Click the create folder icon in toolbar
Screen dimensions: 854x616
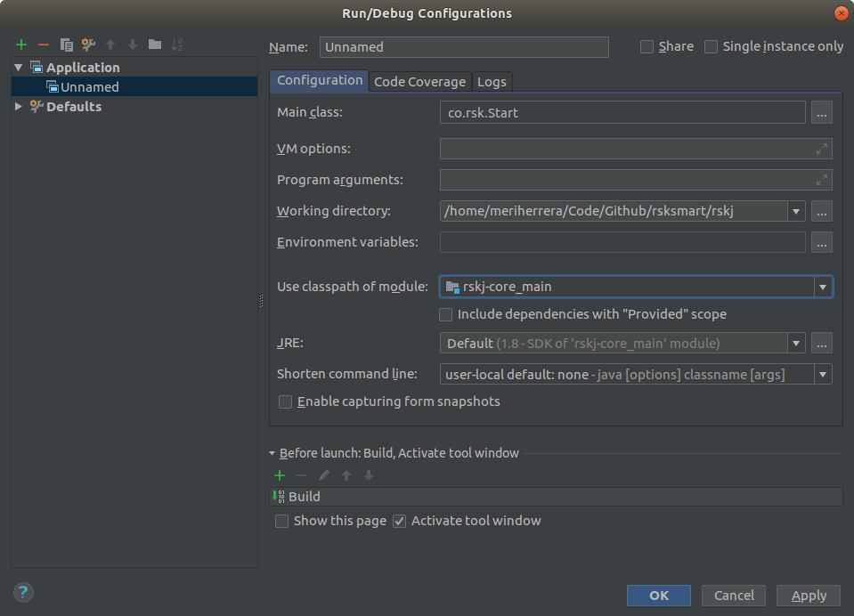[x=155, y=45]
